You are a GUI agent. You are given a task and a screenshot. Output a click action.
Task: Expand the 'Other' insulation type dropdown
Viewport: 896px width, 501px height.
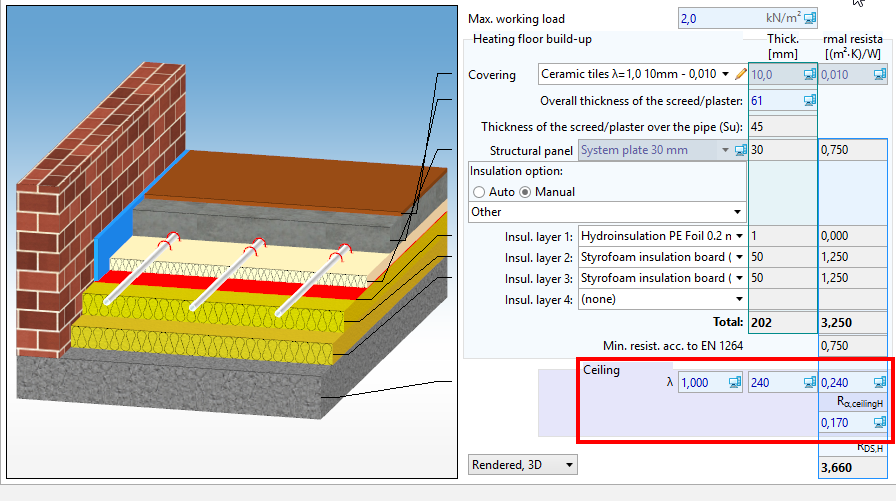pyautogui.click(x=738, y=212)
